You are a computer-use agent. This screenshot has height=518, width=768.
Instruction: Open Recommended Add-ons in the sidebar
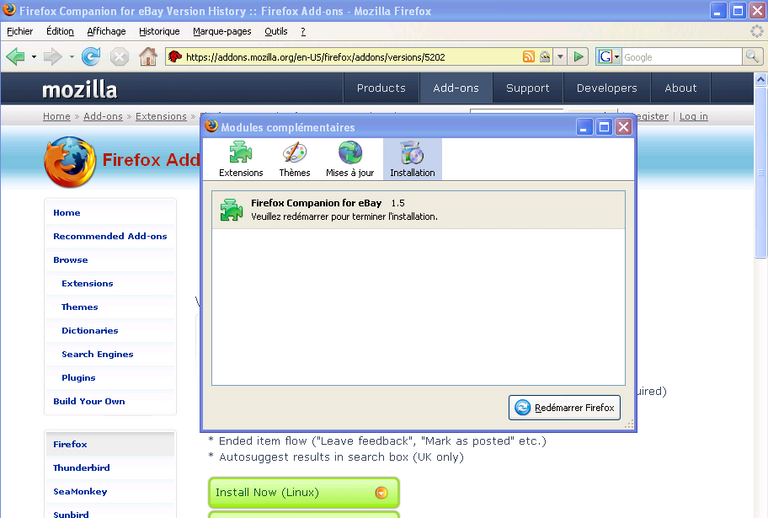(110, 236)
